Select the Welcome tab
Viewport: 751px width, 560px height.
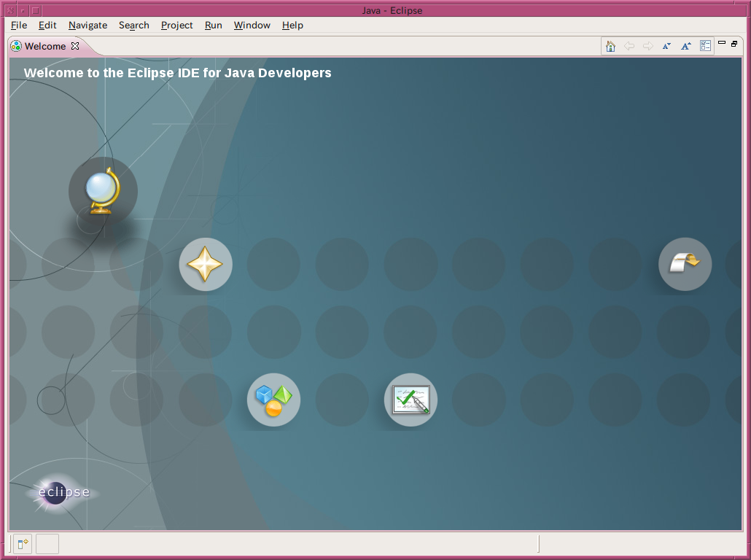pyautogui.click(x=45, y=46)
